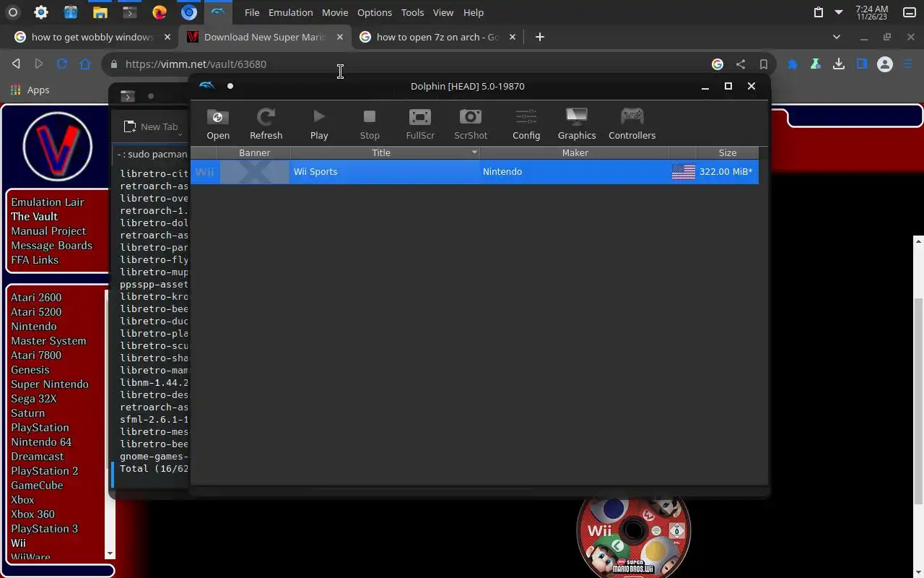Open the PlayStation 2 system link
Viewport: 924px width, 578px height.
tap(44, 471)
